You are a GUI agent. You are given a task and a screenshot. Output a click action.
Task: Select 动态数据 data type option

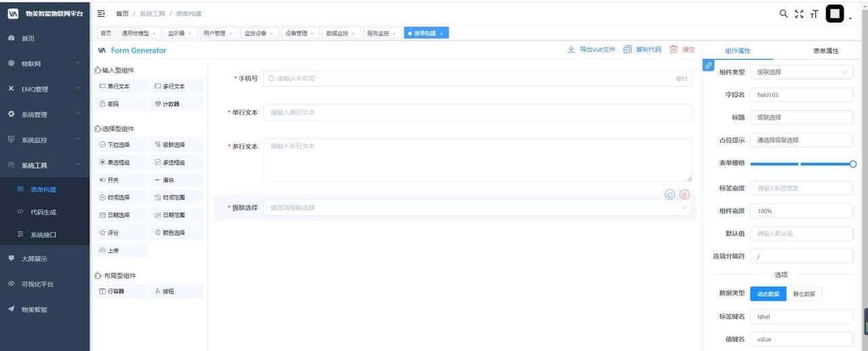pos(768,293)
